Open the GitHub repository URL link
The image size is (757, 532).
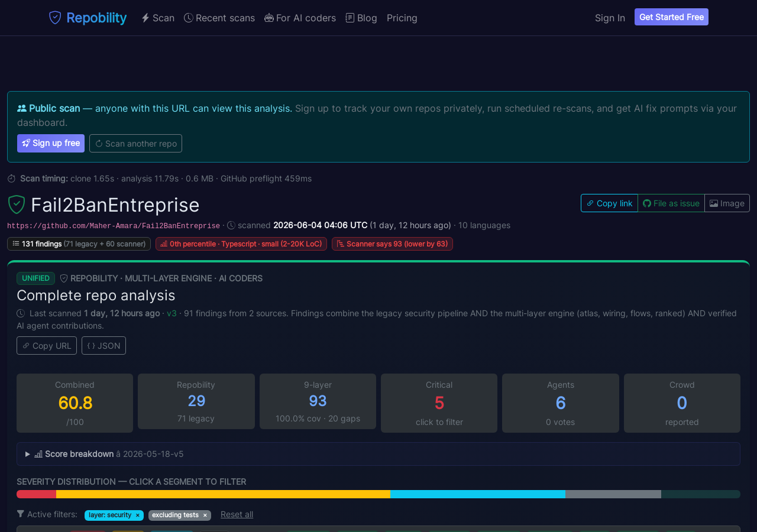coord(114,226)
